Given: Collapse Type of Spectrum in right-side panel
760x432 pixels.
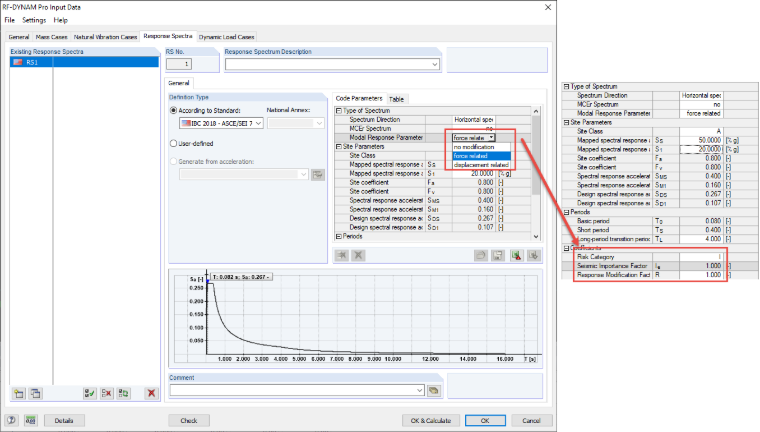Looking at the screenshot, I should (x=566, y=86).
